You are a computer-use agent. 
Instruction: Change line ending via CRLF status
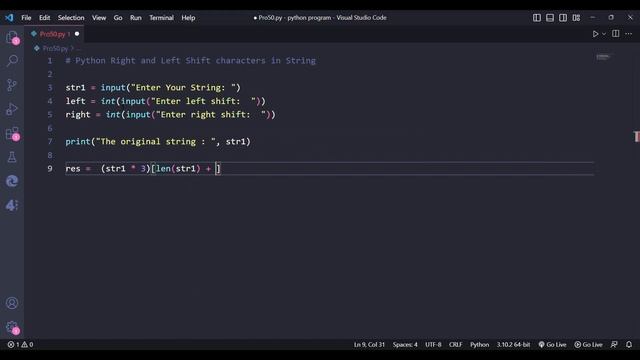point(456,344)
